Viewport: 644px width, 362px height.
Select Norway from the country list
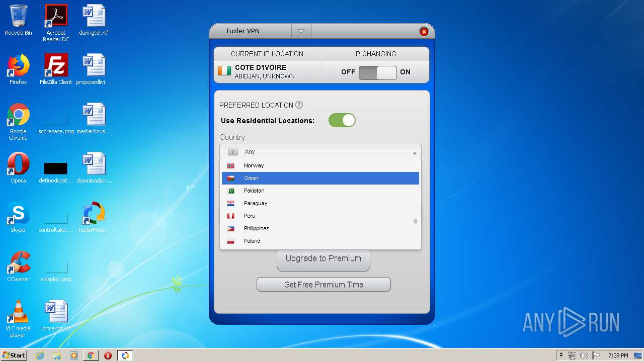[320, 165]
